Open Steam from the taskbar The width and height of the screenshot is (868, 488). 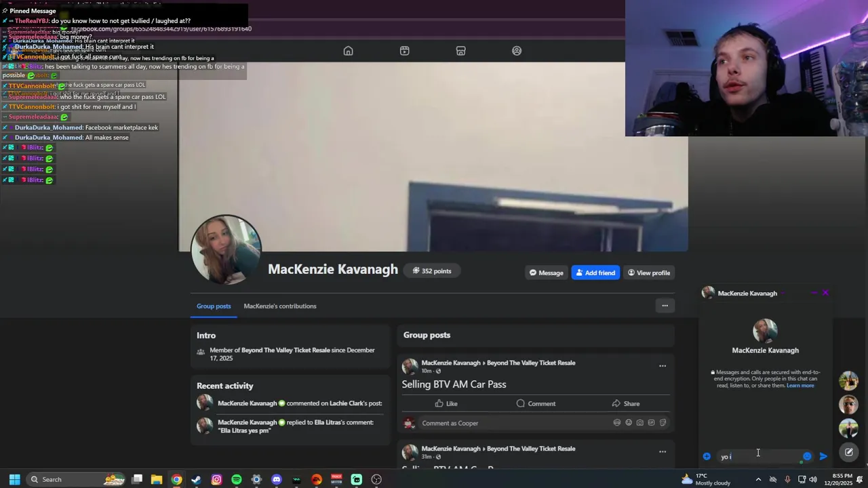coord(197,479)
